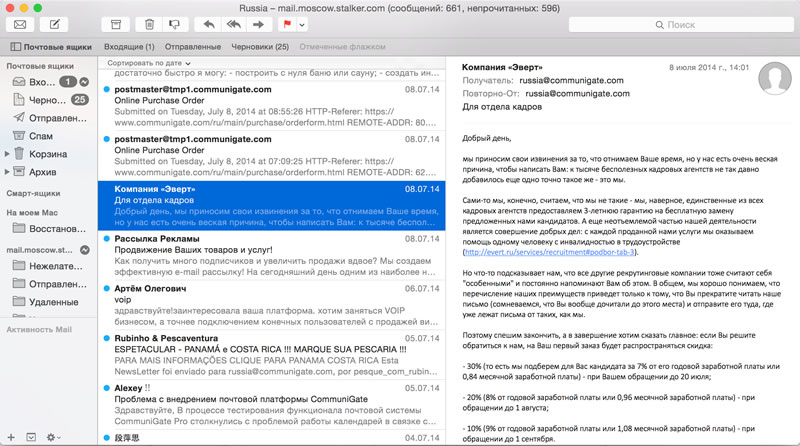Open Отправленные favorites tab
This screenshot has width=800, height=446.
(193, 46)
